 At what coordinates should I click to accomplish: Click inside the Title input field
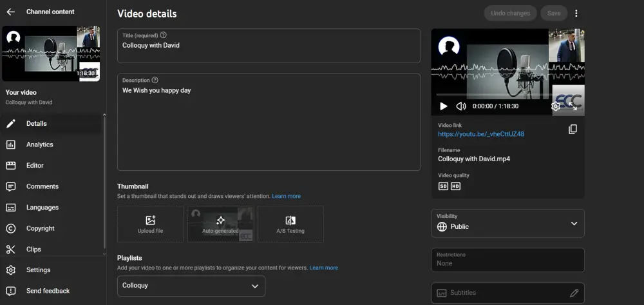269,46
